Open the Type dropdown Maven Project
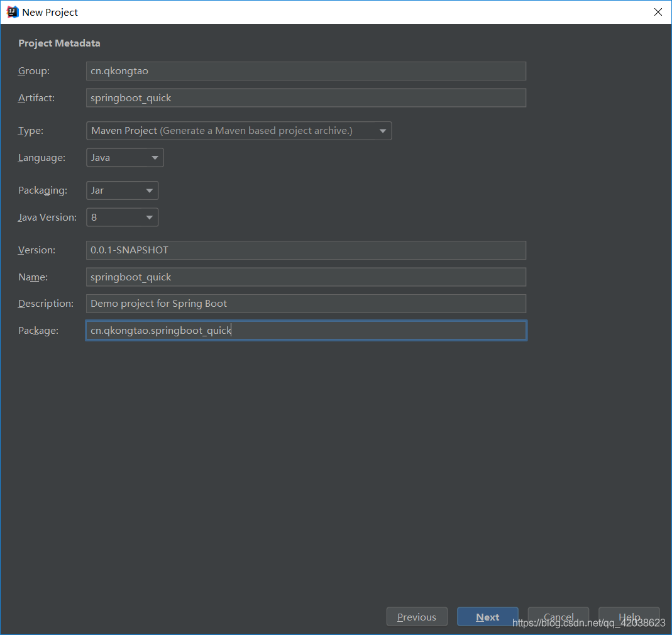Image resolution: width=672 pixels, height=635 pixels. tap(239, 131)
